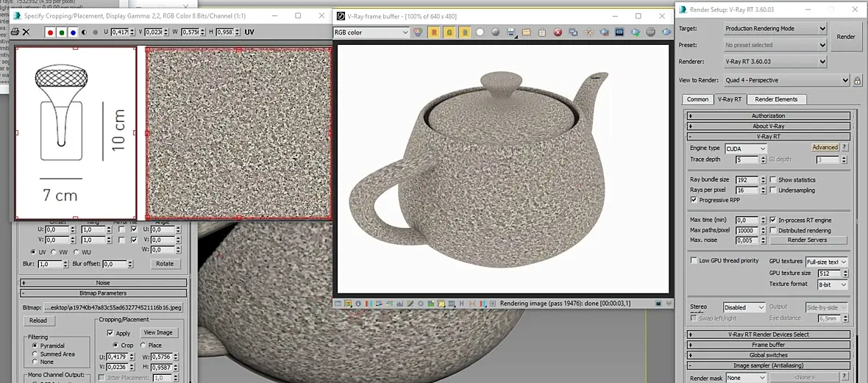This screenshot has height=383, width=868.
Task: Toggle the B blue channel in V-Ray frame buffer
Action: [464, 32]
